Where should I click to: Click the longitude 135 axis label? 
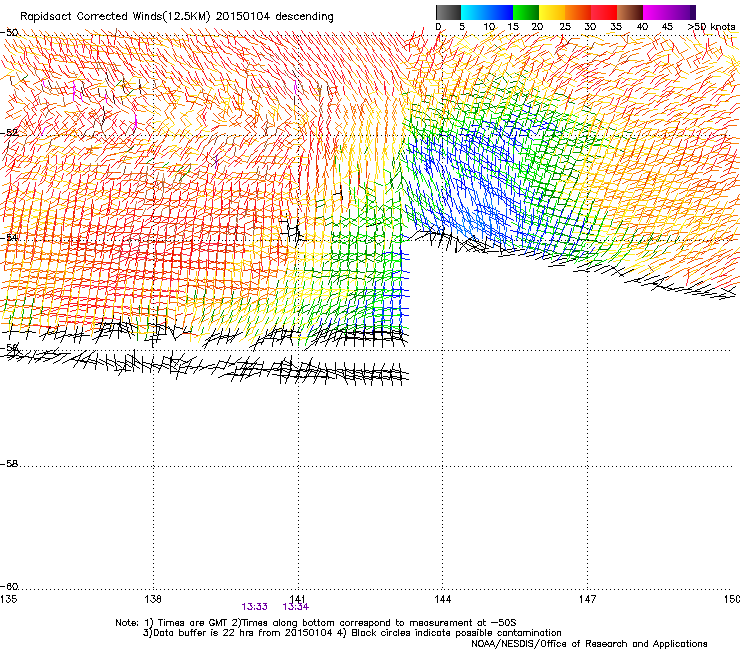coord(8,599)
